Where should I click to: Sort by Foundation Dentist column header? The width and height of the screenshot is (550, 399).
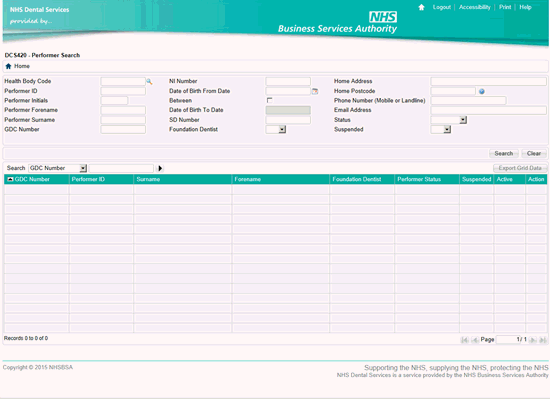(x=356, y=179)
